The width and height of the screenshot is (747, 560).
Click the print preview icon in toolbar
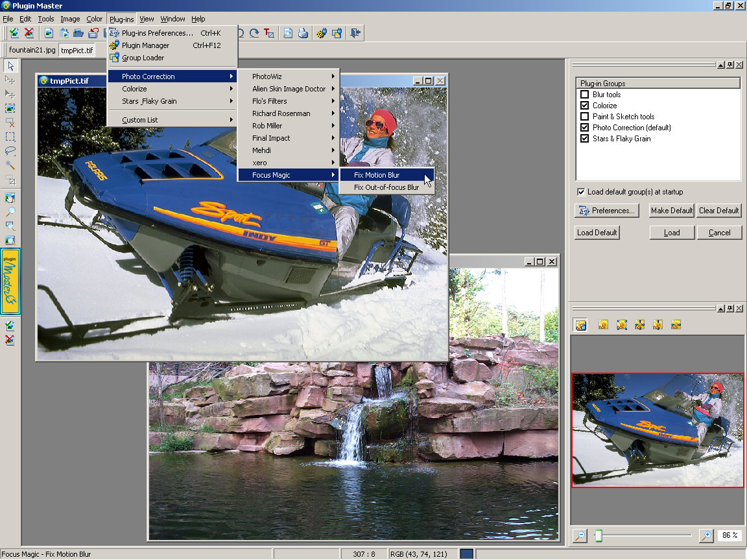pos(288,33)
